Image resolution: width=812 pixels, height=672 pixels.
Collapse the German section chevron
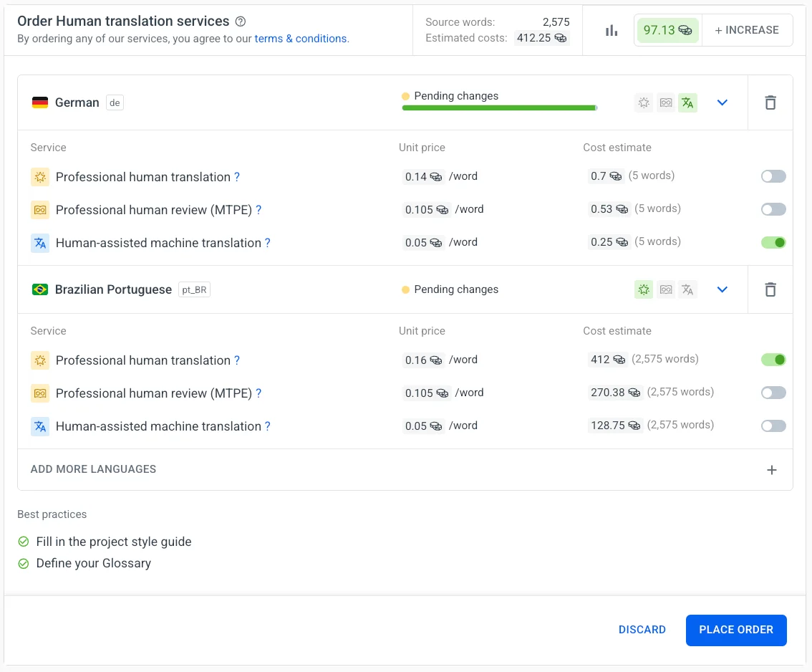pyautogui.click(x=722, y=102)
